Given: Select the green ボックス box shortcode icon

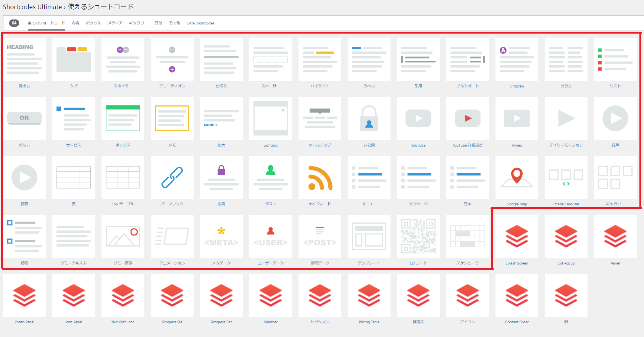Looking at the screenshot, I should (123, 118).
